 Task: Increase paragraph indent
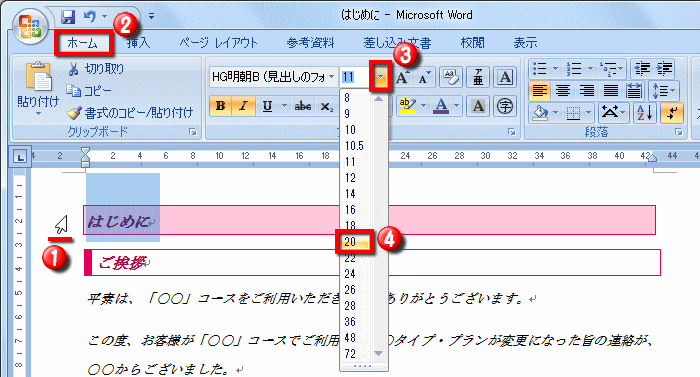(665, 68)
